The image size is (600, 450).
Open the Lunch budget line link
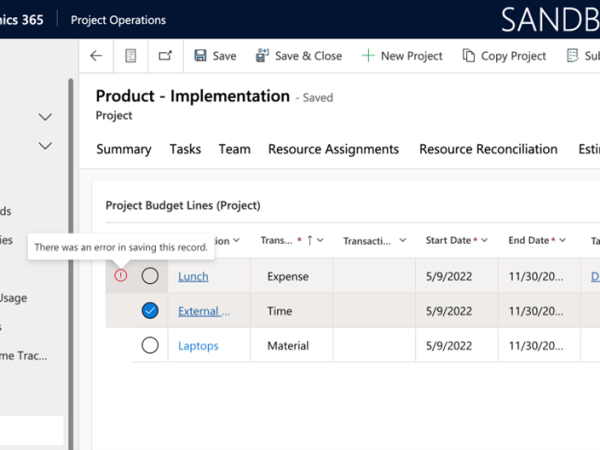pyautogui.click(x=193, y=276)
